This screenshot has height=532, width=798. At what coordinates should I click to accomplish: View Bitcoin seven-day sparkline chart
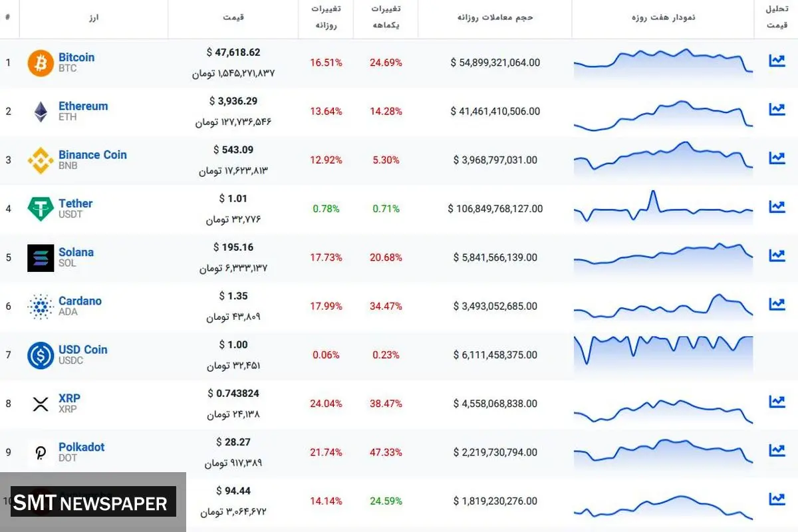click(664, 63)
